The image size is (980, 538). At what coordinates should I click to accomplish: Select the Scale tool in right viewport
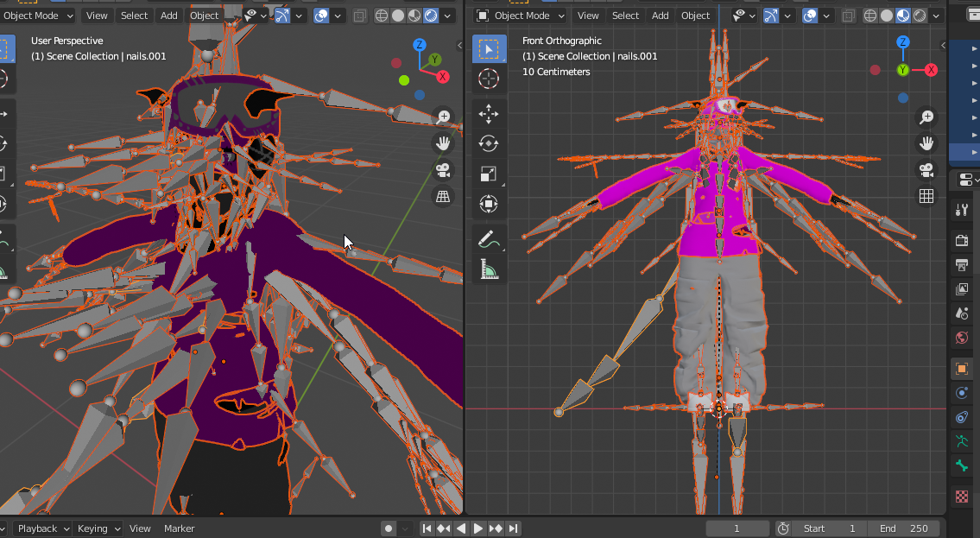click(488, 174)
